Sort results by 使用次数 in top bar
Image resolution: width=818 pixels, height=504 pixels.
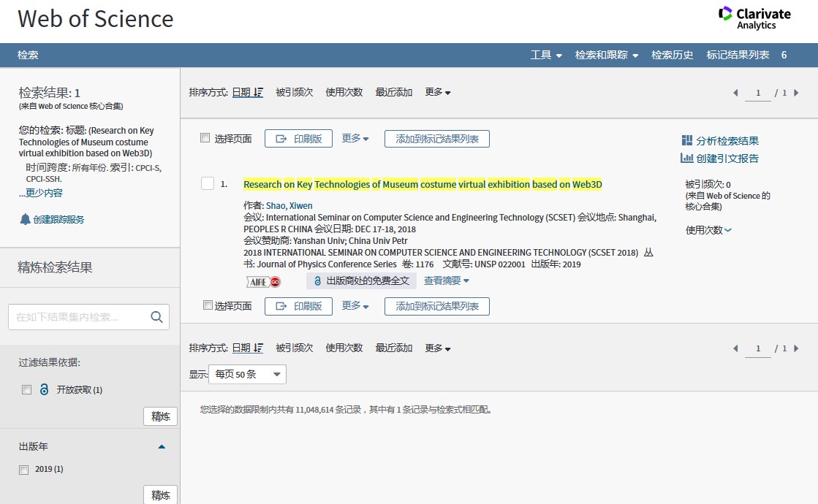tap(344, 92)
